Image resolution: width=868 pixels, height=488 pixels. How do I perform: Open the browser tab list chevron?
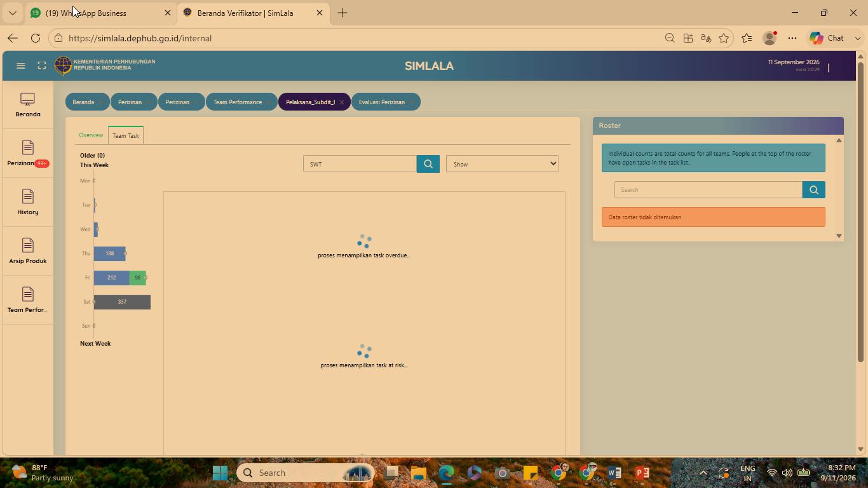coord(13,13)
